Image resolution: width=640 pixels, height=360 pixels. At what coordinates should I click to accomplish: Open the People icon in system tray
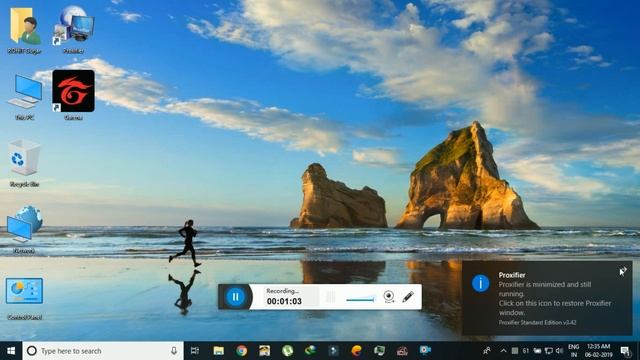coord(487,351)
